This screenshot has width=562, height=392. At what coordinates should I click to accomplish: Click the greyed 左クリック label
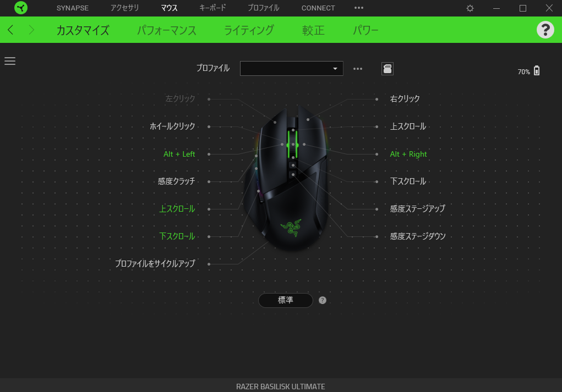tap(181, 99)
